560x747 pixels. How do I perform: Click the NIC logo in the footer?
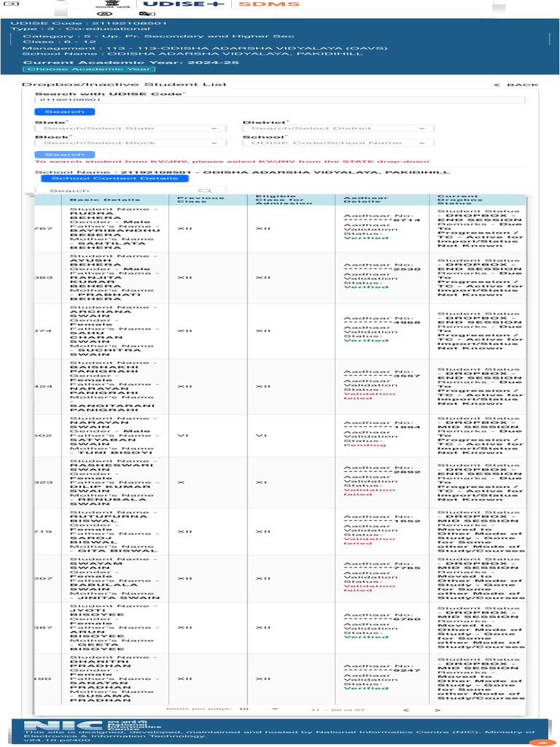(93, 725)
